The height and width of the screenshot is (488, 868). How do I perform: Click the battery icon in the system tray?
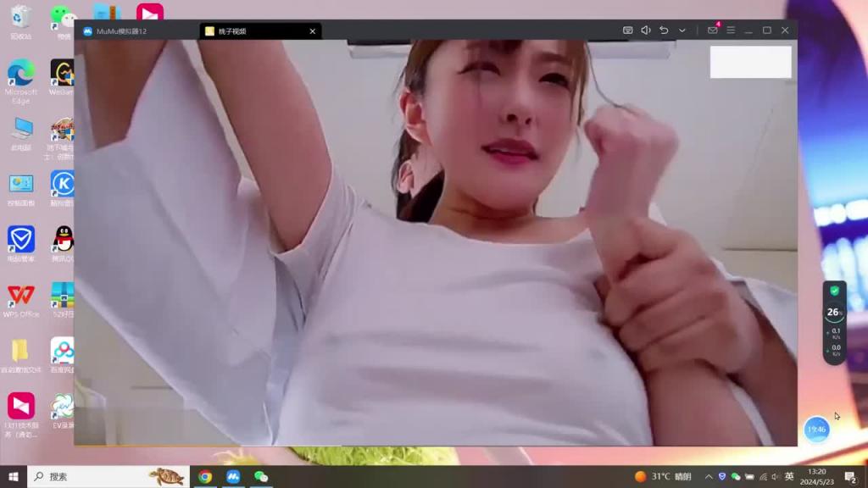pos(749,476)
